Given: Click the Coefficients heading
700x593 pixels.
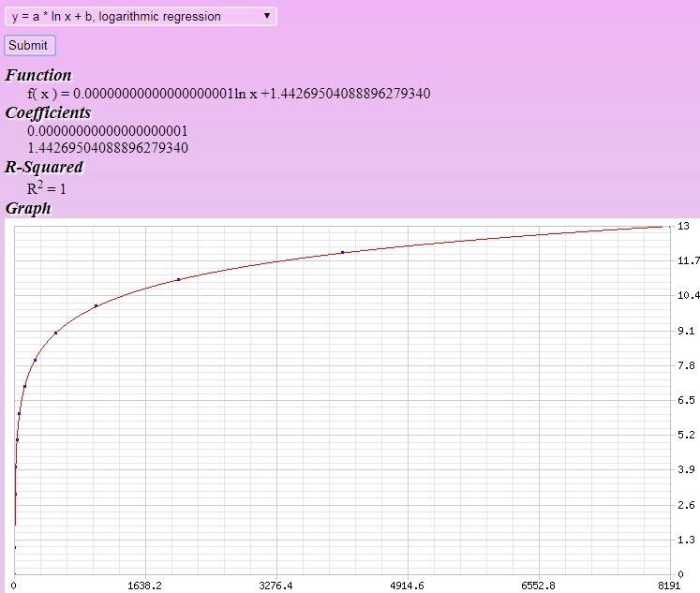Looking at the screenshot, I should pos(48,112).
